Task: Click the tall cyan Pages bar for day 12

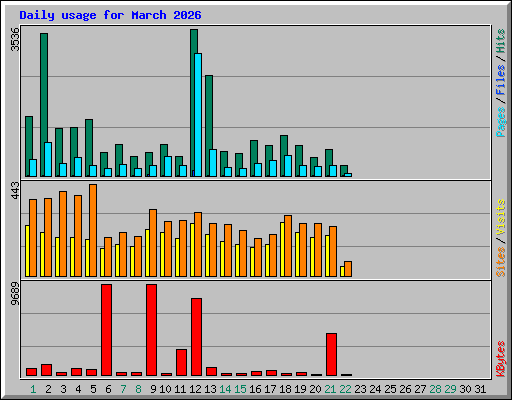Action: click(x=198, y=115)
